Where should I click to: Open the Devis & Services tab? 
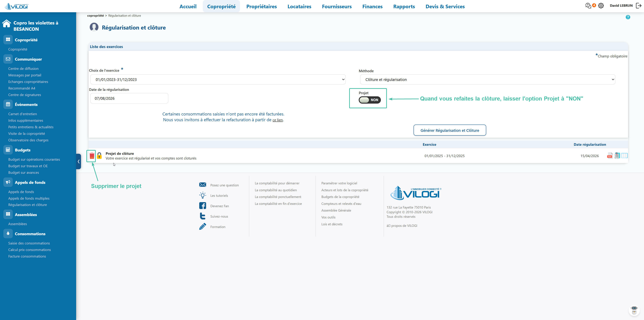(x=445, y=6)
